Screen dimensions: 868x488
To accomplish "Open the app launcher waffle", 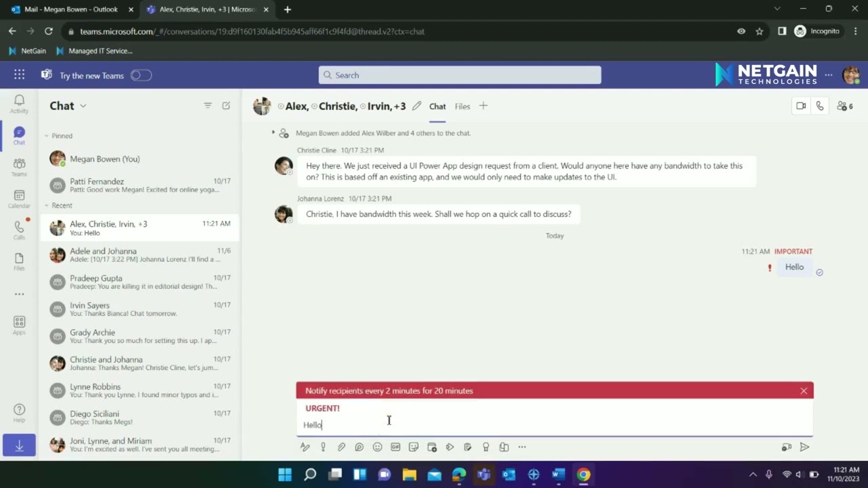I will point(19,75).
